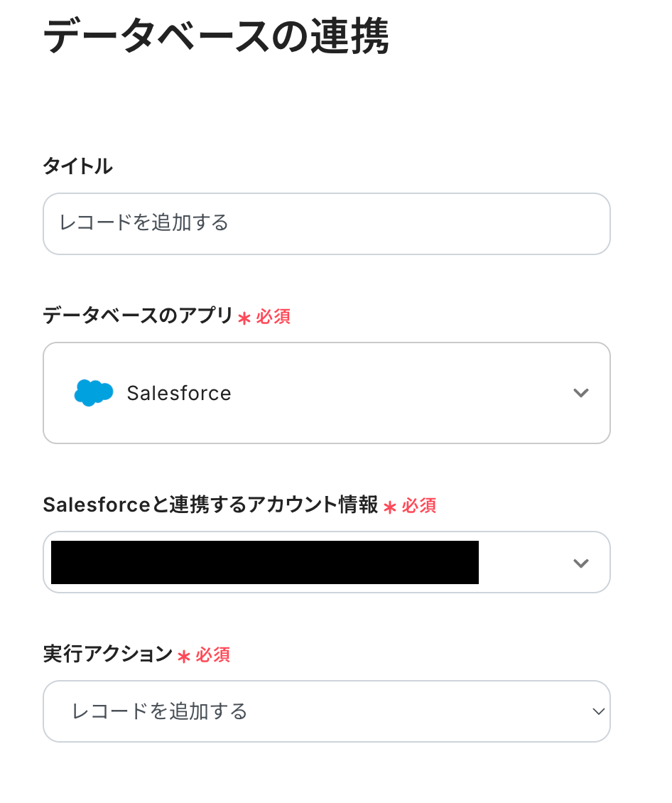Click red asterisk beside 実行アクション
Image resolution: width=672 pixels, height=803 pixels.
coord(184,657)
